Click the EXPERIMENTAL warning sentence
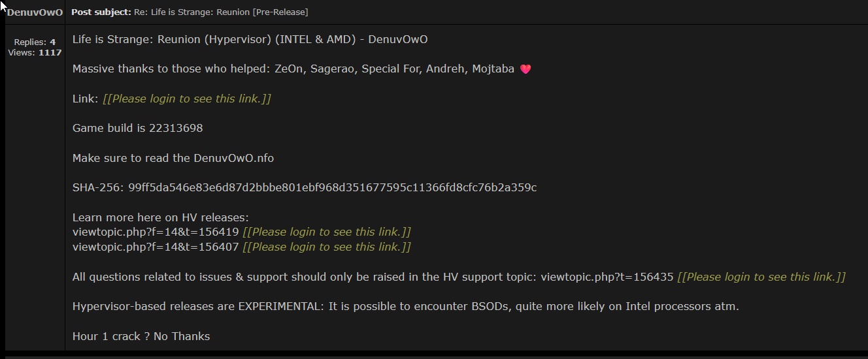868x359 pixels. pos(405,306)
